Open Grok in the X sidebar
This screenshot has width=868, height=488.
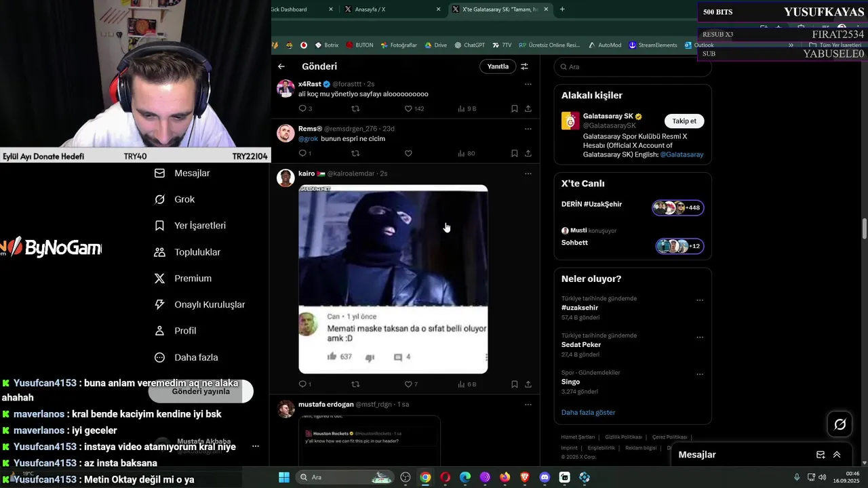(175, 199)
